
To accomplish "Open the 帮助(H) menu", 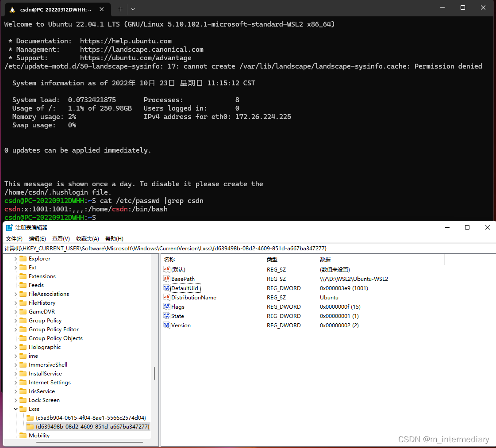I will point(114,238).
